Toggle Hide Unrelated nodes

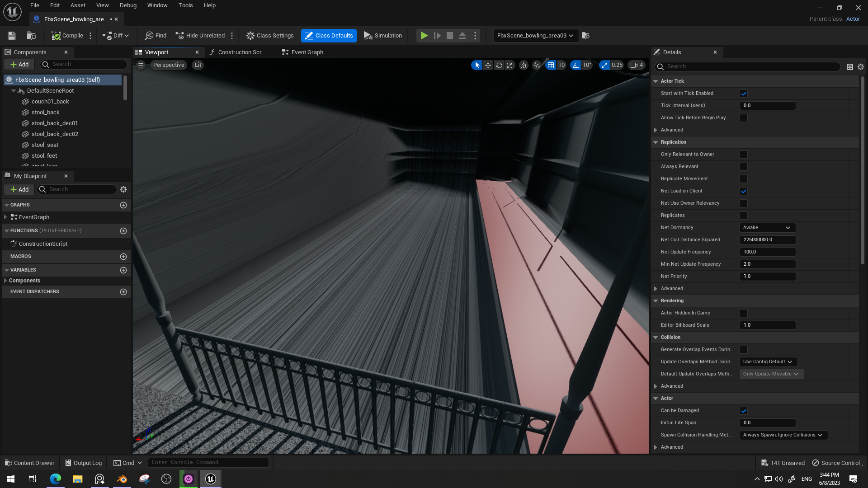pyautogui.click(x=200, y=36)
